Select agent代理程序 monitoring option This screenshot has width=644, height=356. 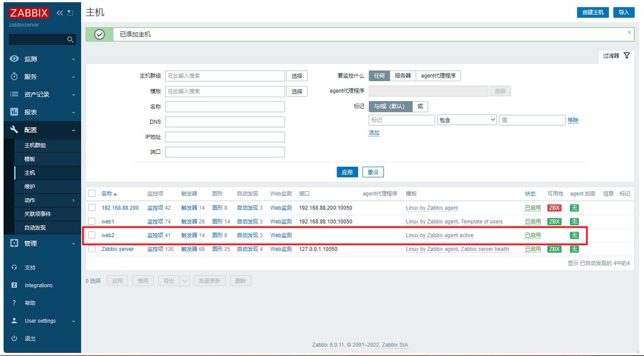[x=438, y=76]
